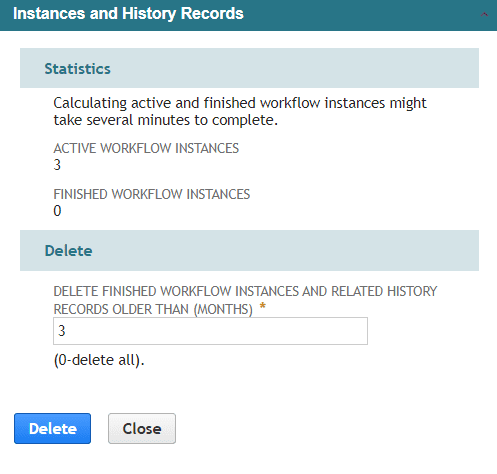Click the value 3 inside months field
This screenshot has height=474, width=497.
pos(62,331)
